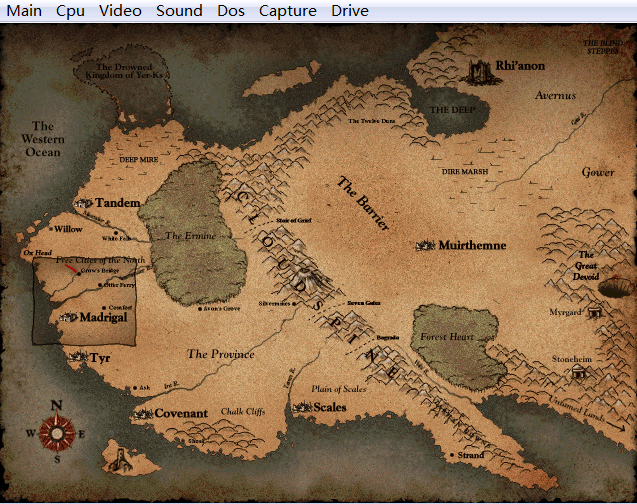Click the "The Province" label
The image size is (637, 504).
click(221, 354)
